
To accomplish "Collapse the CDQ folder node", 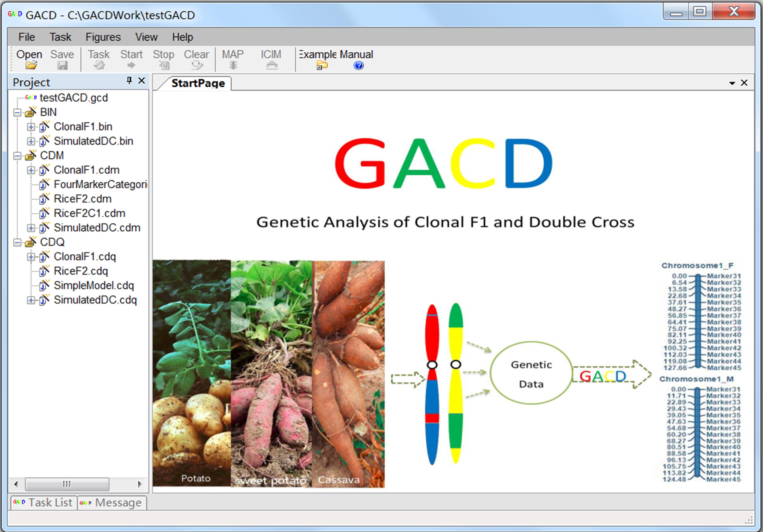I will [x=17, y=242].
